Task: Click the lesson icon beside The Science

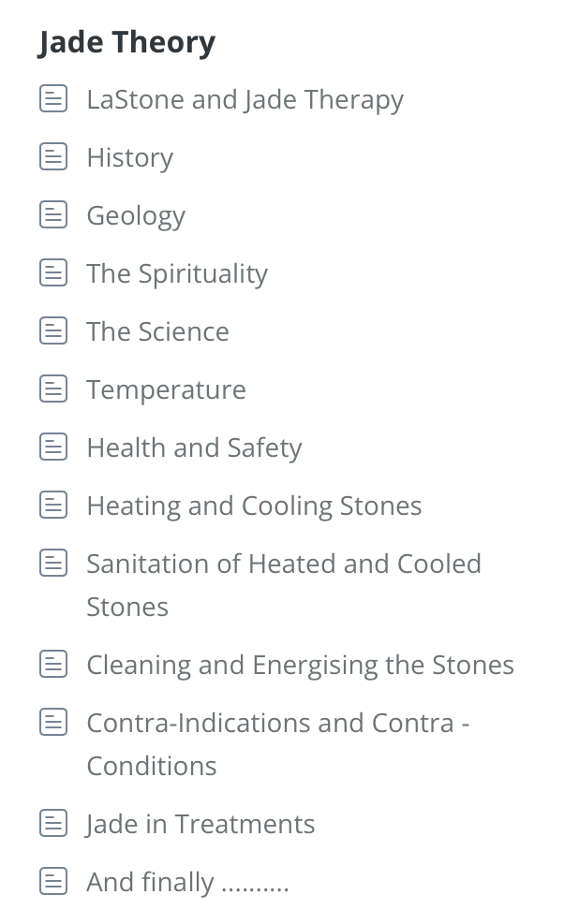Action: pos(53,330)
